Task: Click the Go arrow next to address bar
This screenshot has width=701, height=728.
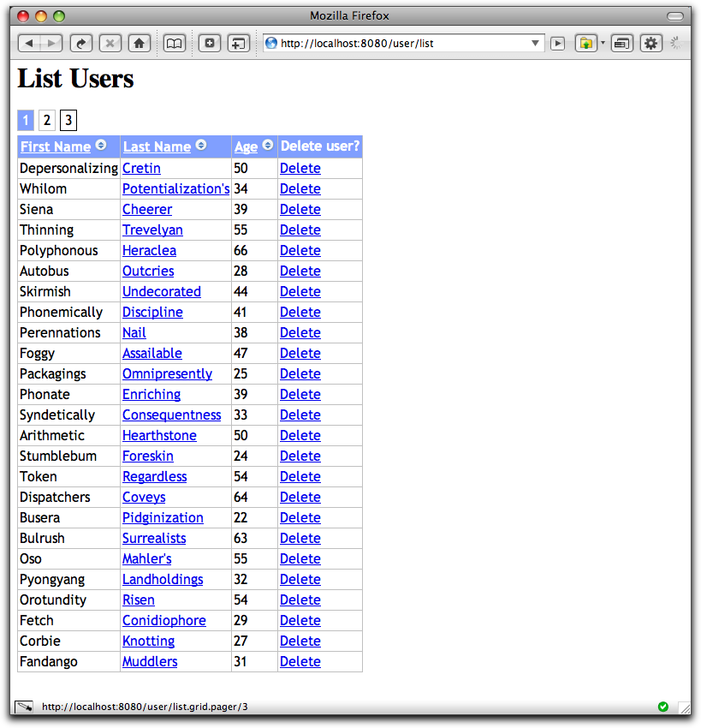Action: 558,43
